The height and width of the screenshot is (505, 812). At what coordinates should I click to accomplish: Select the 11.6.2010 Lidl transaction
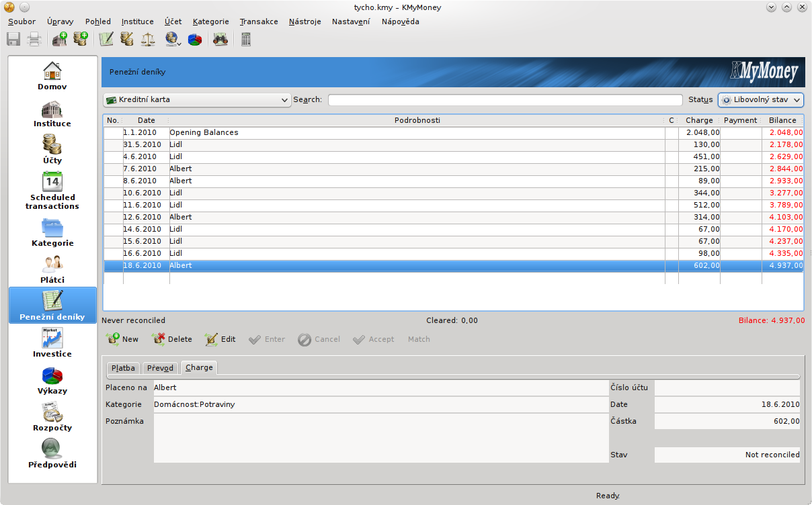[x=453, y=205]
